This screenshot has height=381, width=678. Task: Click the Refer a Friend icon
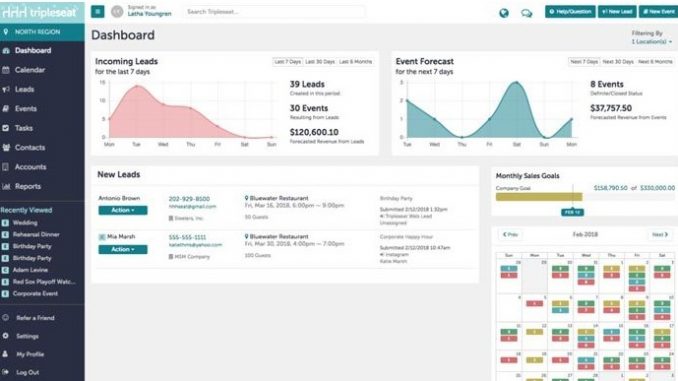coord(6,317)
